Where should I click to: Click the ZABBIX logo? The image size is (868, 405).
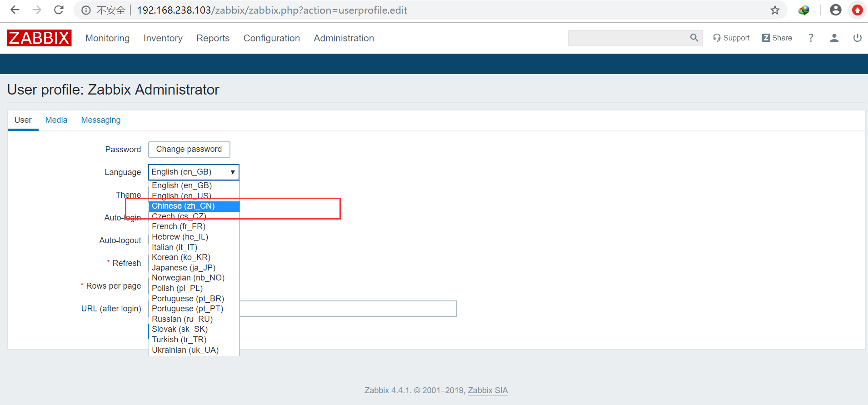[39, 38]
